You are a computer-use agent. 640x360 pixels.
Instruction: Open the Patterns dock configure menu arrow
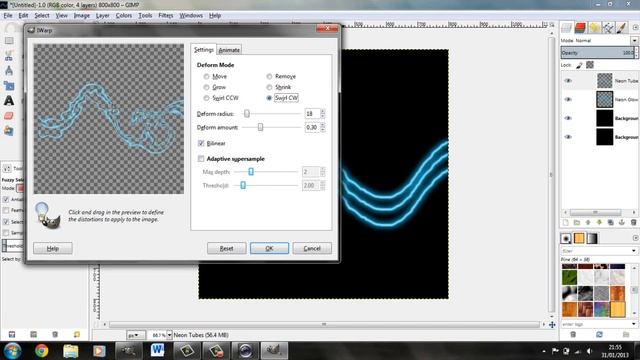point(636,238)
